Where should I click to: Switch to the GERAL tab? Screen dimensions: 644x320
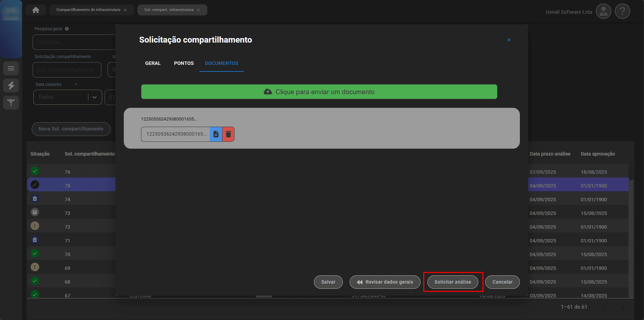[153, 63]
